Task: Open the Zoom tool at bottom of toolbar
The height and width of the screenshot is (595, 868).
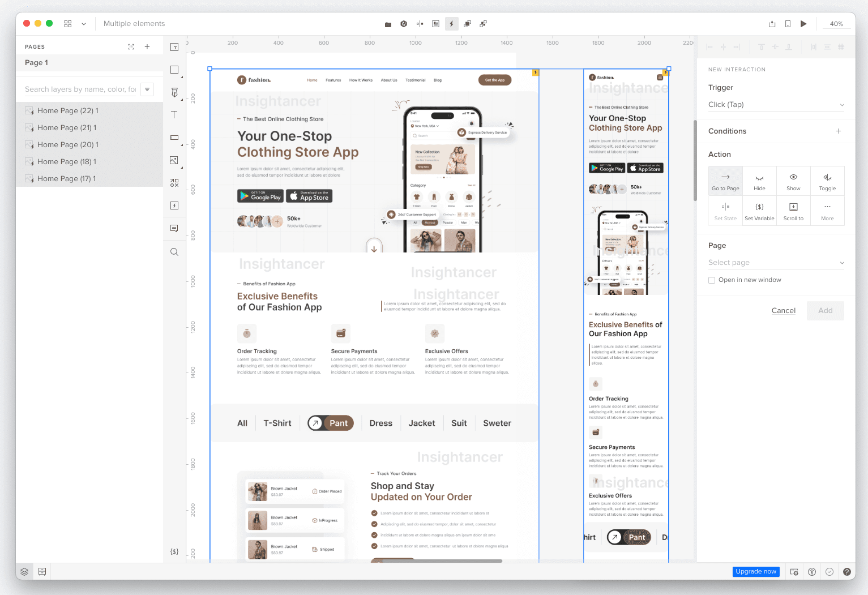Action: tap(174, 251)
